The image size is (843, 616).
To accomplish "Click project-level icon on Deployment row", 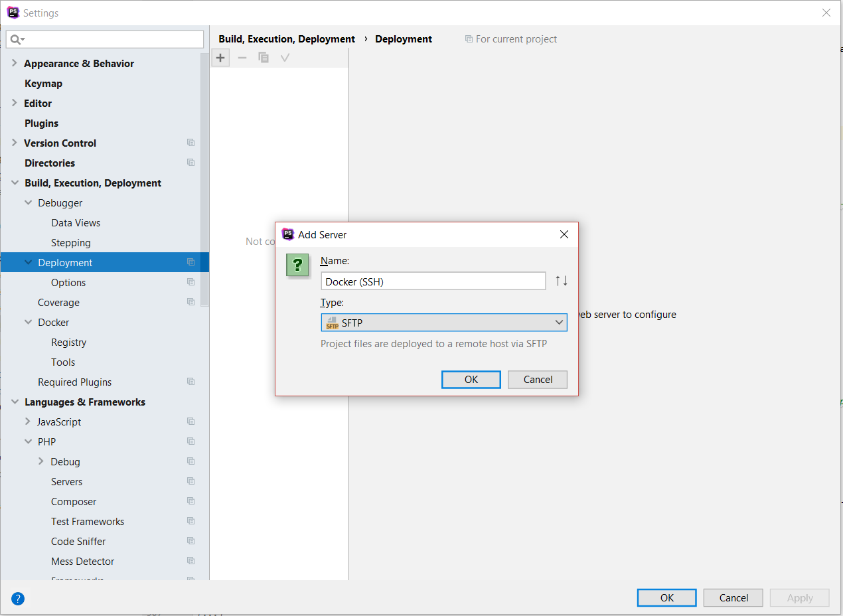I will tap(191, 262).
